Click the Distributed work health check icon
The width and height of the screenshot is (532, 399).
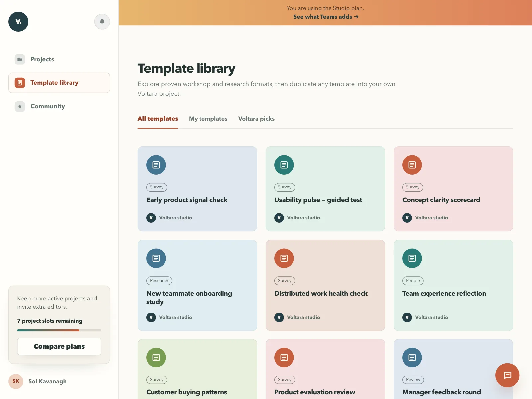coord(284,258)
